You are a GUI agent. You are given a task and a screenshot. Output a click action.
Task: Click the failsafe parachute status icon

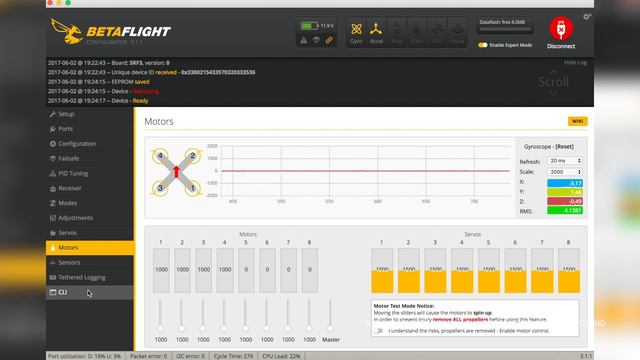click(316, 40)
